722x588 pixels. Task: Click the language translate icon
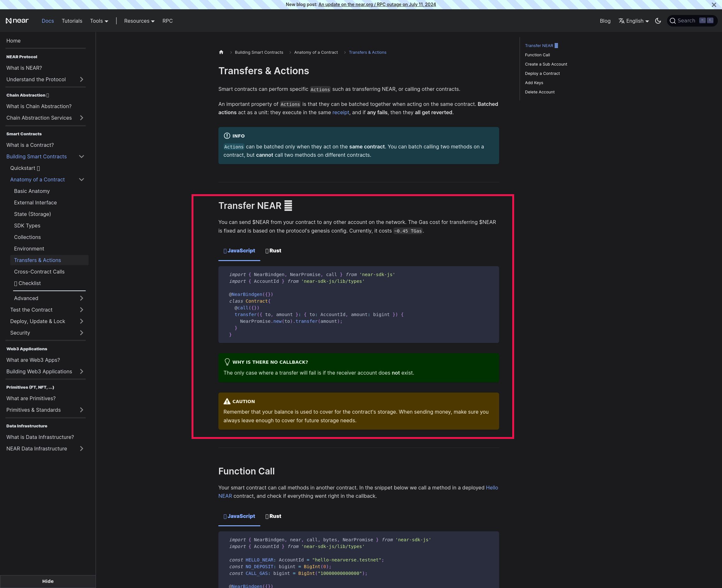pos(622,21)
